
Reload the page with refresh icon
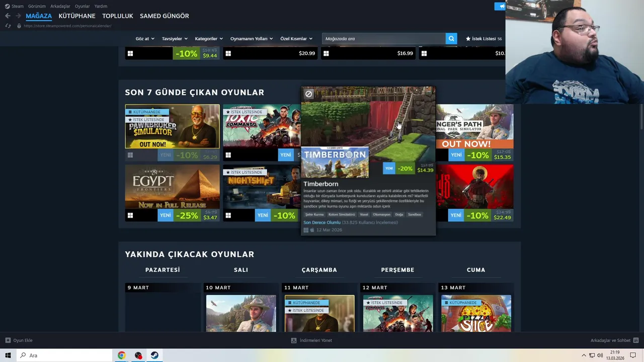tap(8, 26)
